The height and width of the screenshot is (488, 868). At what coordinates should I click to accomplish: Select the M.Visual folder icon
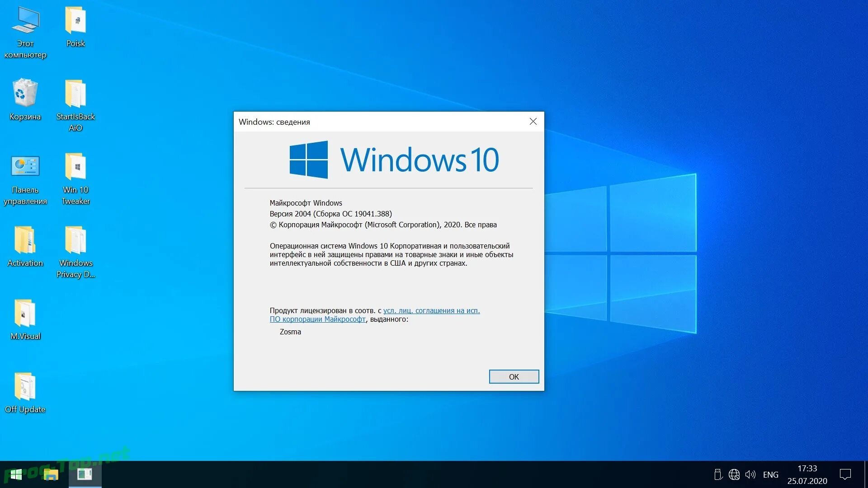[x=25, y=313]
